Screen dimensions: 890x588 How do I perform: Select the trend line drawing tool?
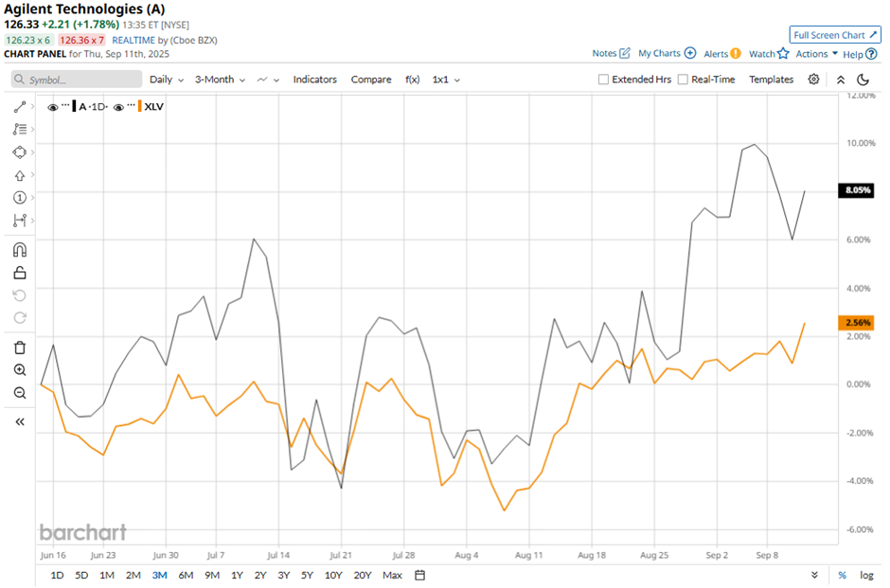point(20,107)
